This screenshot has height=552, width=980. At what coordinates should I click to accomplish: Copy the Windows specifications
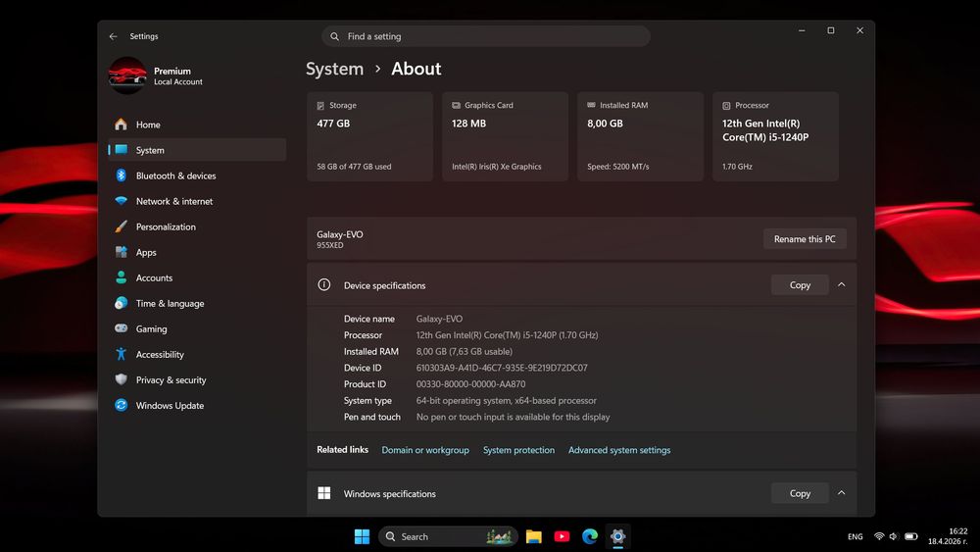800,493
